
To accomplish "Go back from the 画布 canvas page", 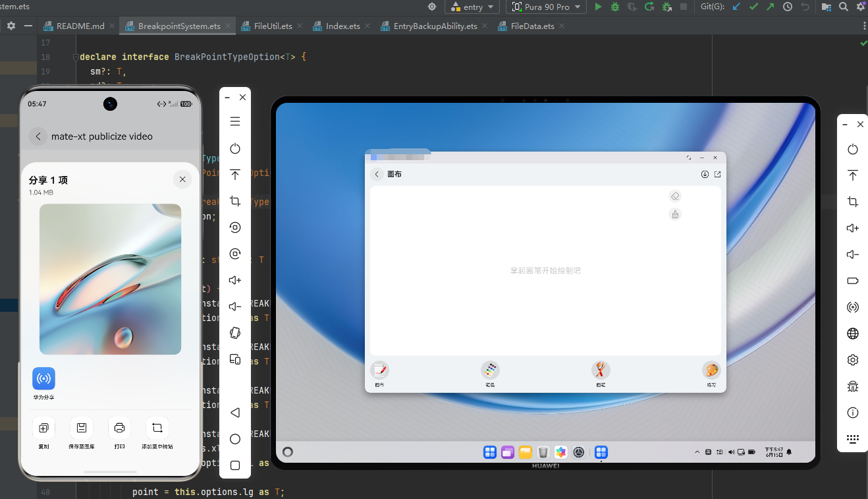I will (377, 174).
